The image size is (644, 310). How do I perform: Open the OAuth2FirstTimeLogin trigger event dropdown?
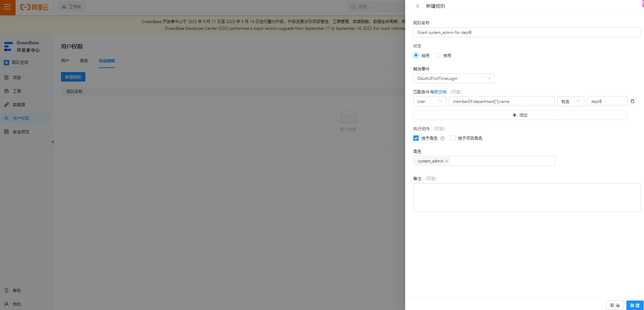(454, 78)
